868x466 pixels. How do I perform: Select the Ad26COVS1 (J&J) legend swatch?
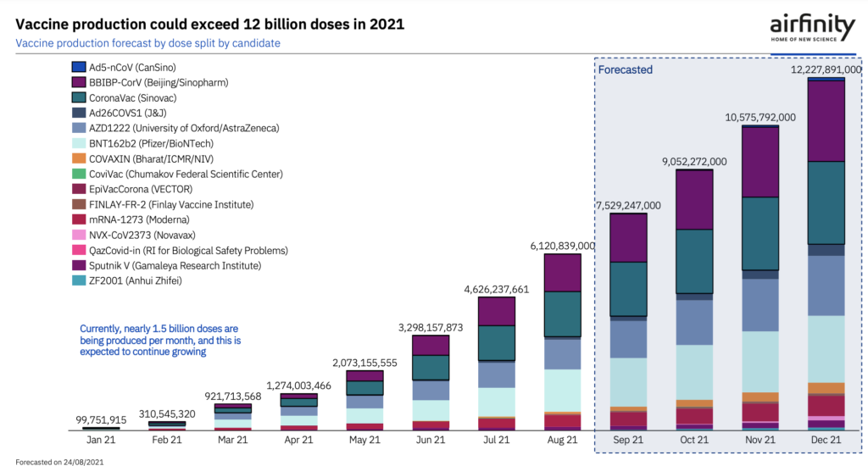79,113
